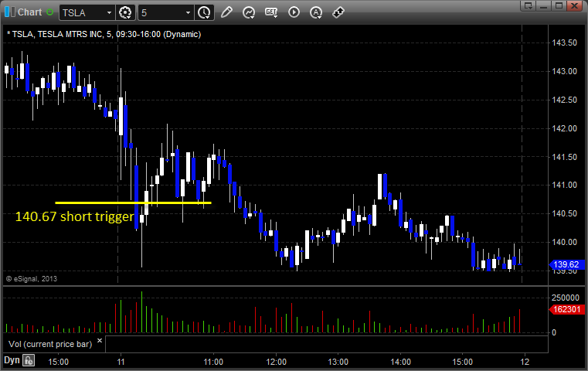
Task: Select the pencil drawing tools icon
Action: click(226, 12)
